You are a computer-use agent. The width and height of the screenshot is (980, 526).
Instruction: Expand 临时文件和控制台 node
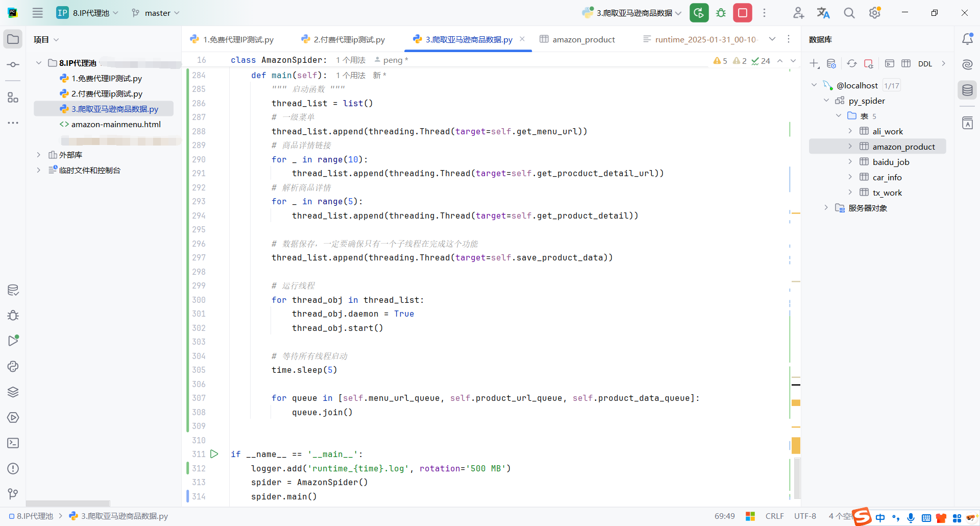39,170
